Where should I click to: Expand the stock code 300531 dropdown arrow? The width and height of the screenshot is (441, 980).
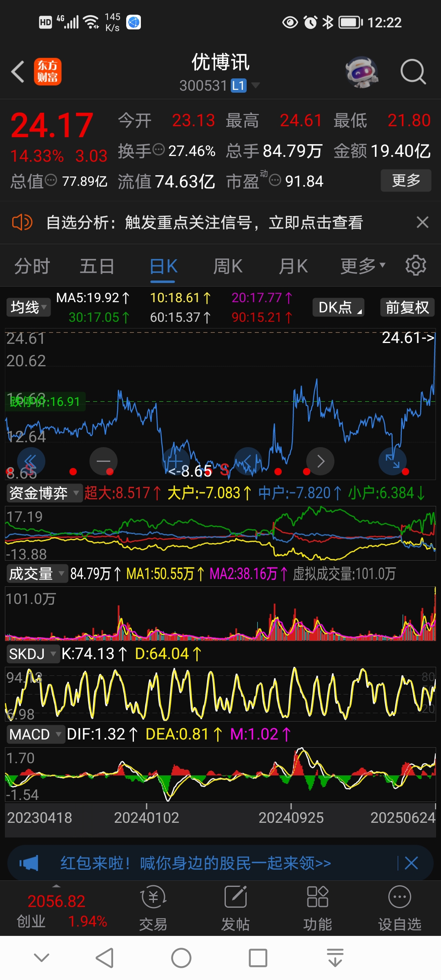(x=256, y=85)
